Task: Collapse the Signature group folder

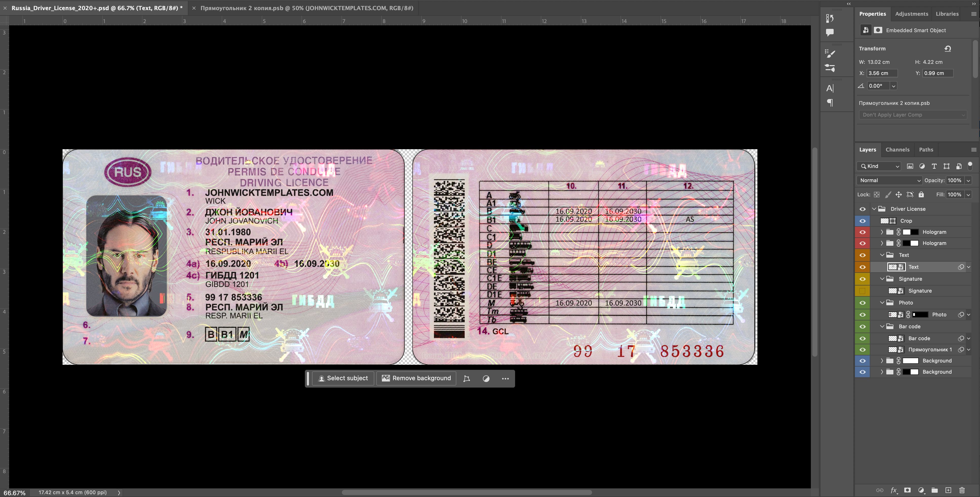Action: point(882,279)
